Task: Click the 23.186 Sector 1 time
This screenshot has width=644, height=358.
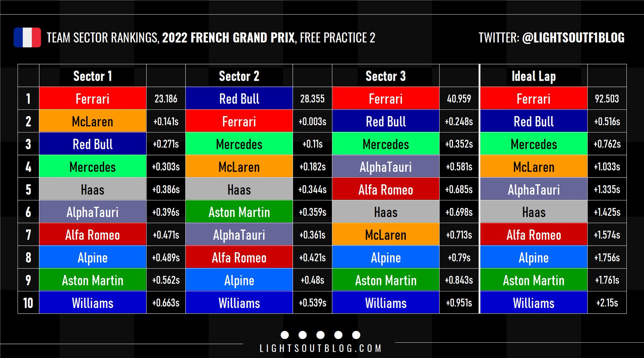Action: [166, 99]
